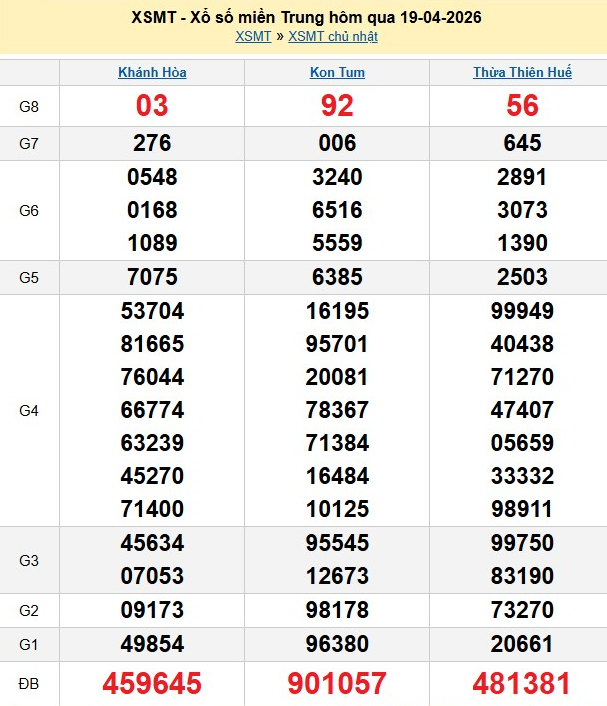Open the Thừa Thiên Huế link
This screenshot has width=607, height=706.
coord(522,72)
